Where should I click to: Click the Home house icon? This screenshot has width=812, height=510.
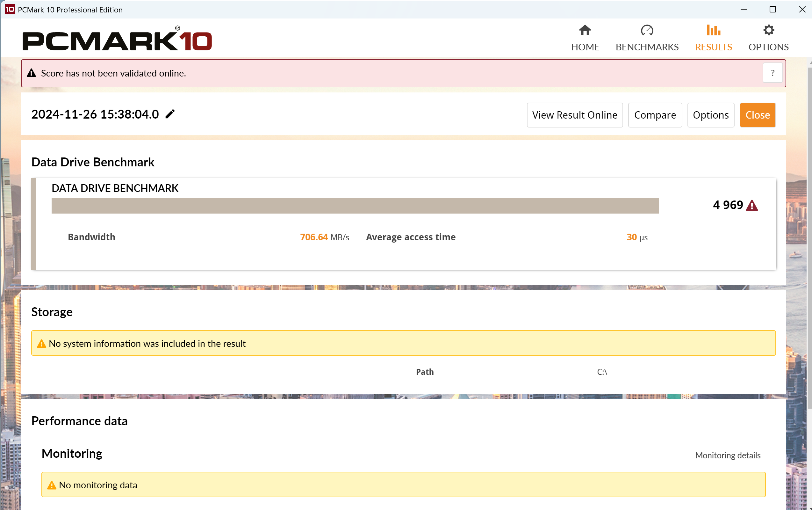tap(585, 30)
